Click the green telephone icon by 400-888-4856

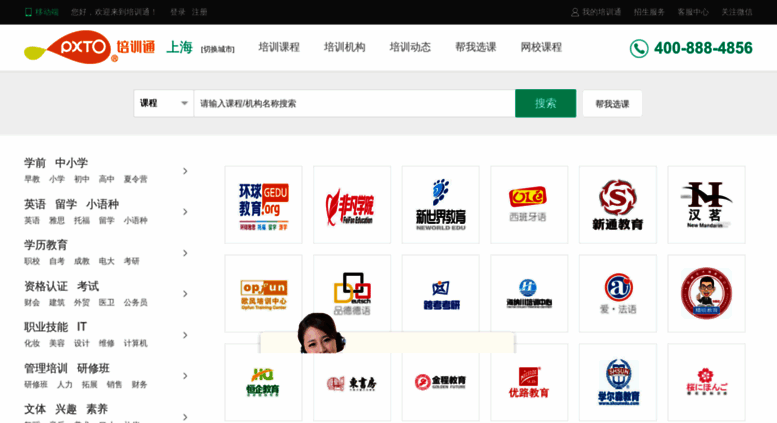pos(639,49)
